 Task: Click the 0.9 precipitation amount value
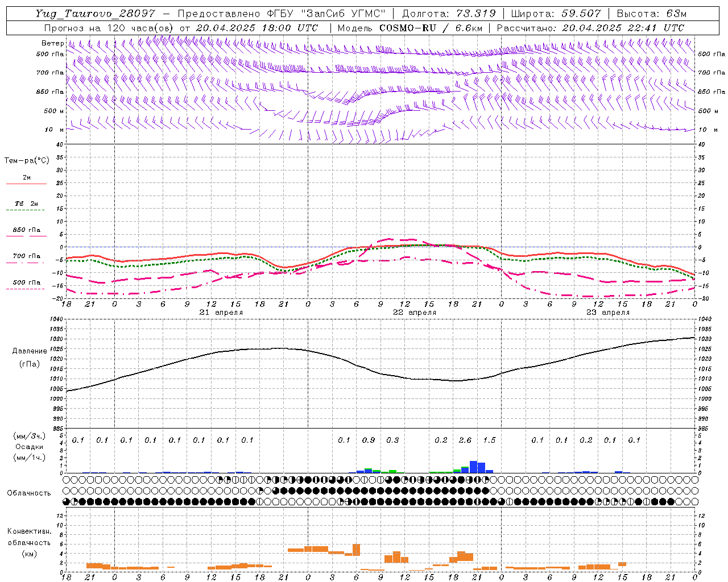click(x=369, y=440)
